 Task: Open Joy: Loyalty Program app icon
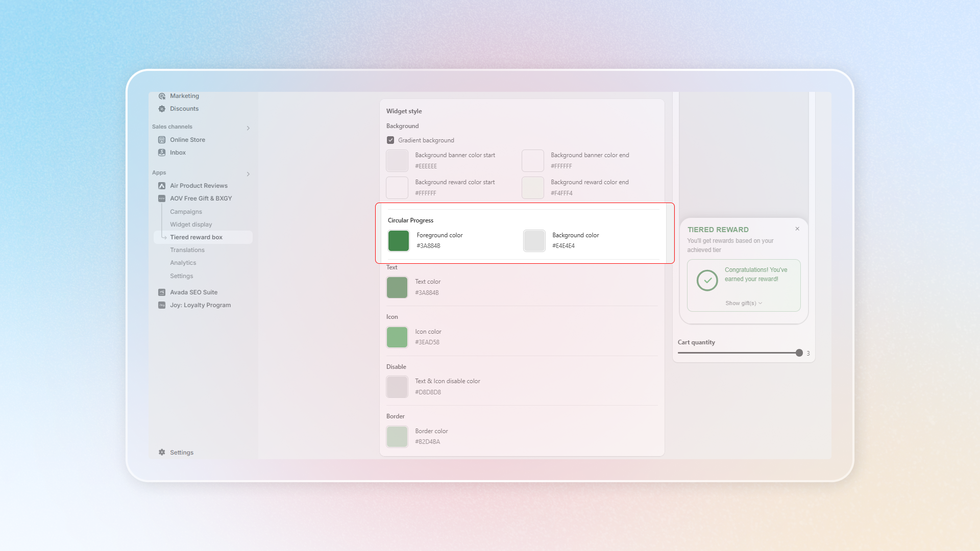click(x=162, y=305)
